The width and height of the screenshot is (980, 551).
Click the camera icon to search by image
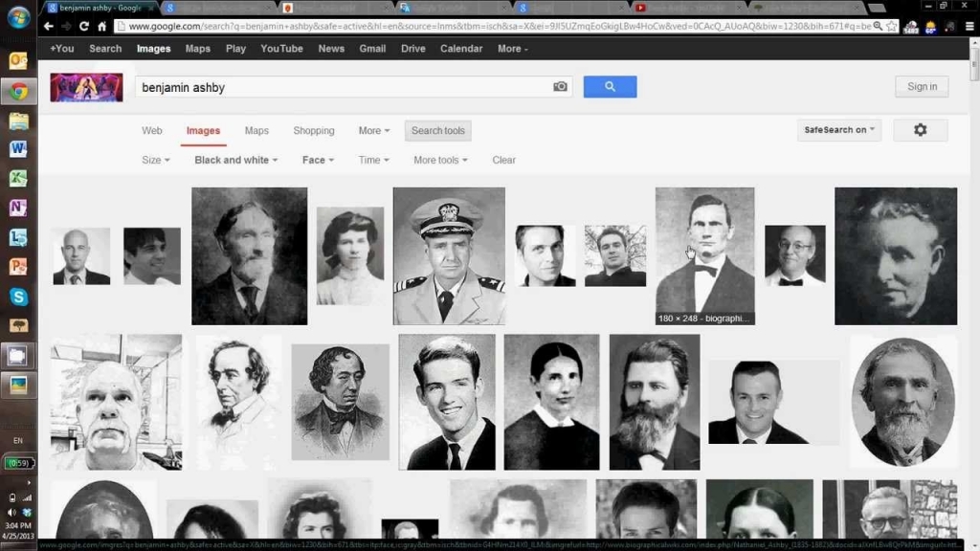click(x=559, y=86)
